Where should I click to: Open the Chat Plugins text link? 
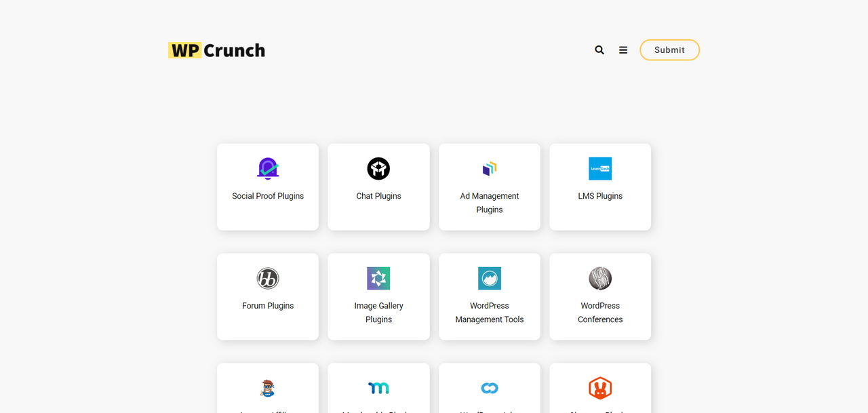[378, 196]
